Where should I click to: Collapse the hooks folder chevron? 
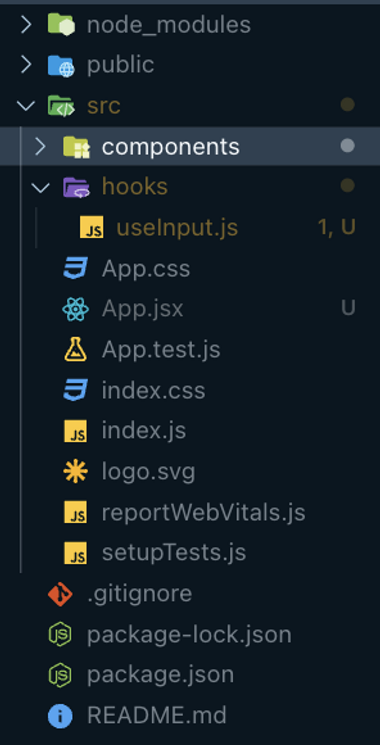(x=41, y=187)
